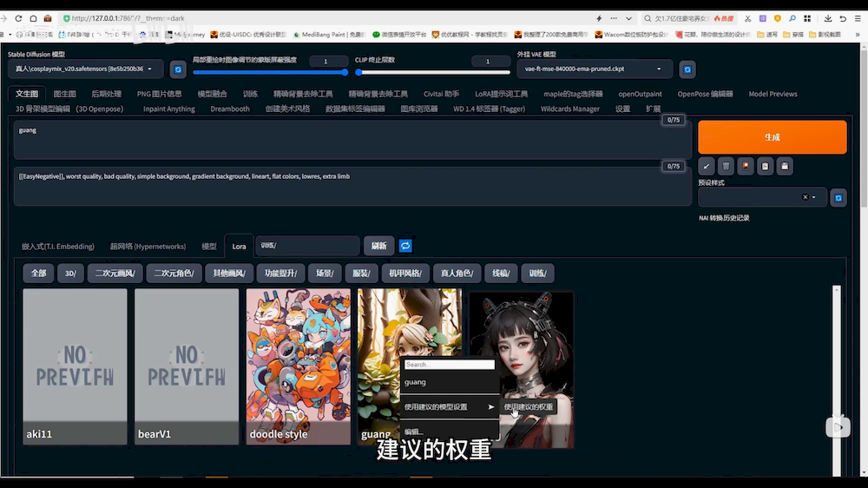The image size is (868, 488).
Task: Open the Stable Diffusion model dropdown
Action: pos(85,69)
